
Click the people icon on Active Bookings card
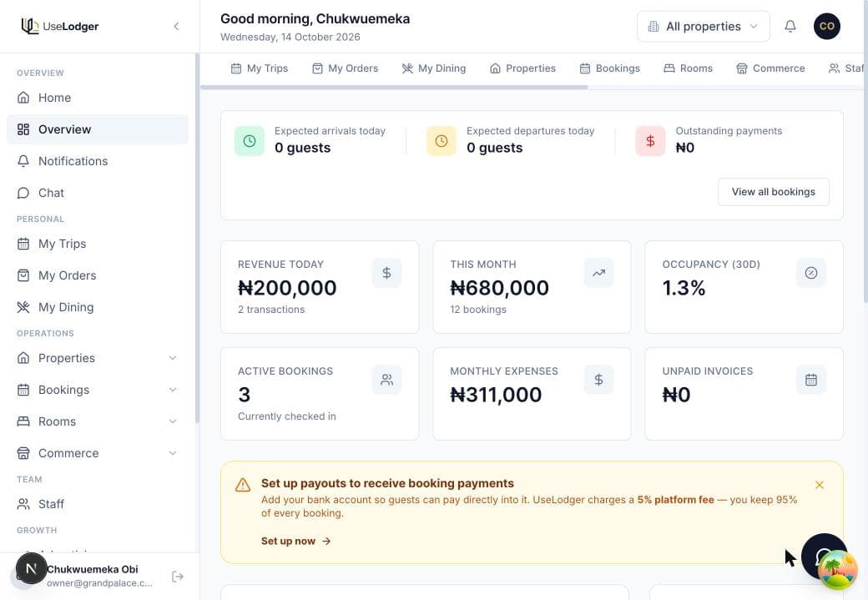tap(386, 379)
